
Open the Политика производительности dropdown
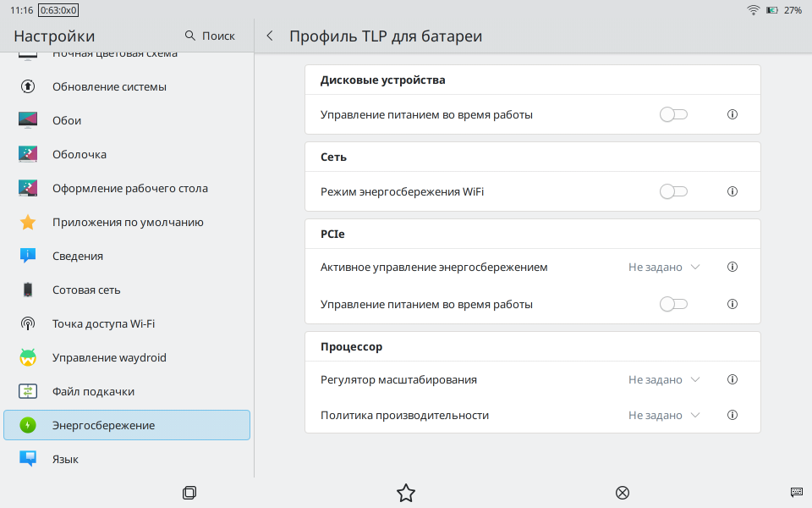[x=664, y=415]
